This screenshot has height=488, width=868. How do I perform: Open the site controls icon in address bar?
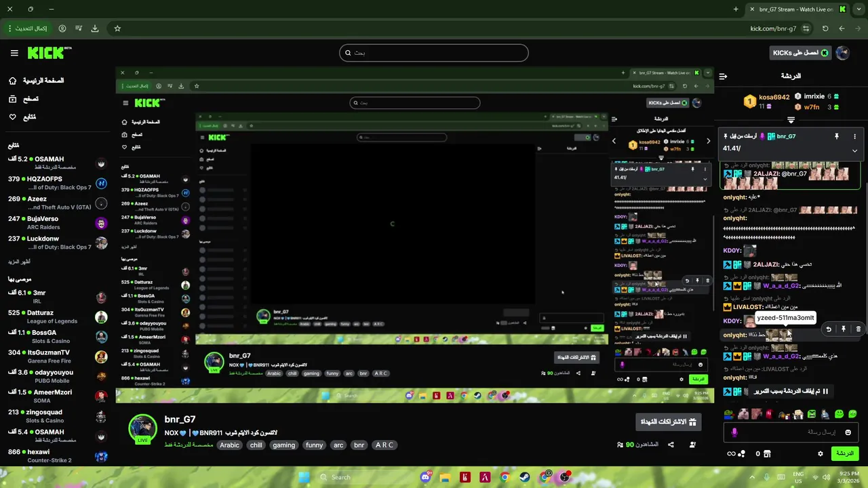pyautogui.click(x=806, y=28)
